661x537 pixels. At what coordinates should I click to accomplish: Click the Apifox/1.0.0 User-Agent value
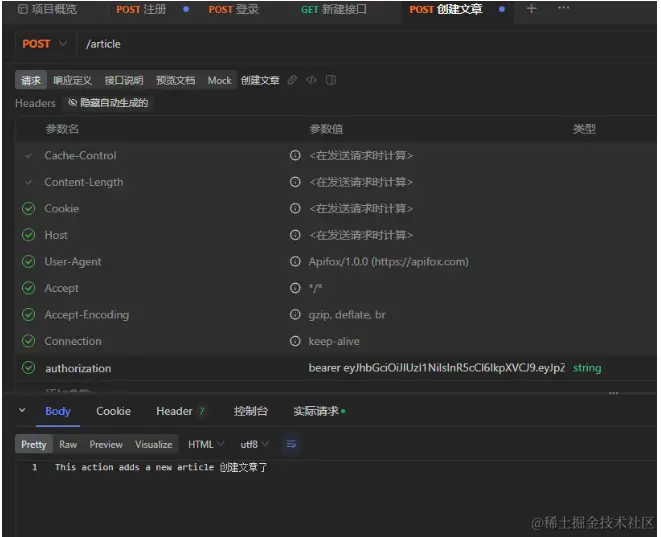(388, 262)
